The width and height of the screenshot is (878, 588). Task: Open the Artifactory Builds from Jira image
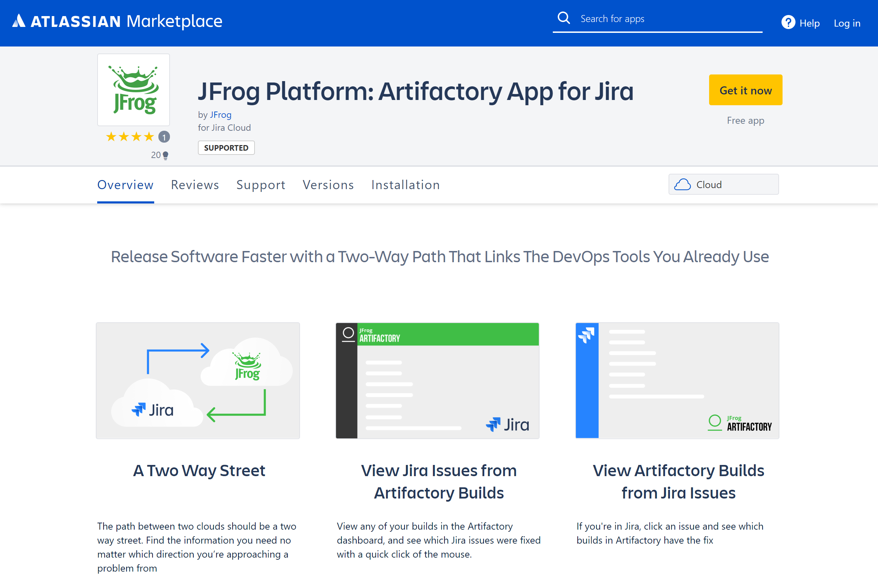pyautogui.click(x=677, y=381)
